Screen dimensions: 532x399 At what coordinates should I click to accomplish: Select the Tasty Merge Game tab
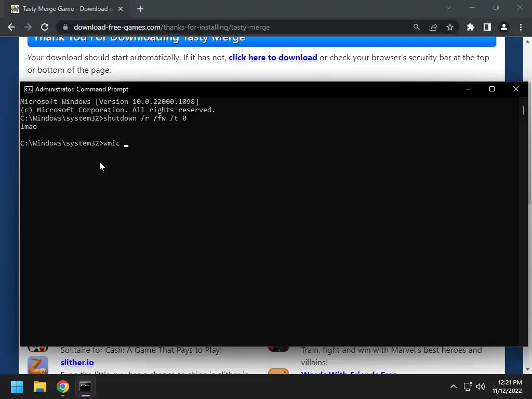pos(66,9)
